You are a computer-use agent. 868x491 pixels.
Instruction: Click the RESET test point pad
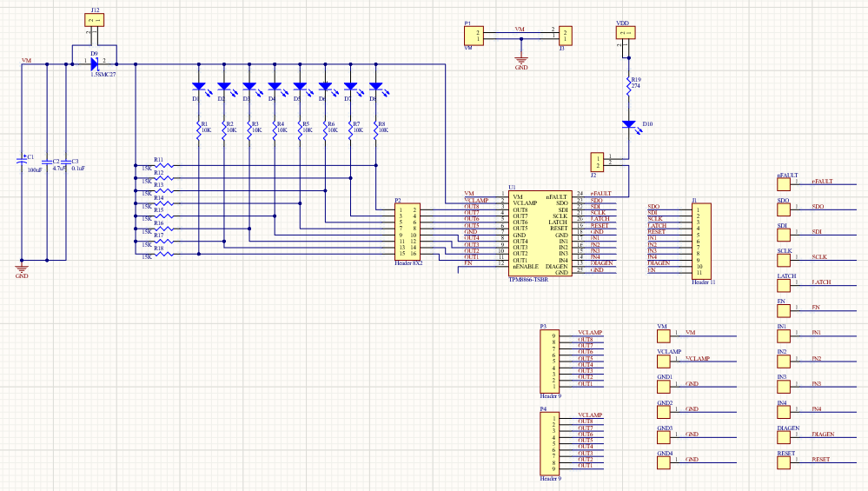click(x=784, y=461)
